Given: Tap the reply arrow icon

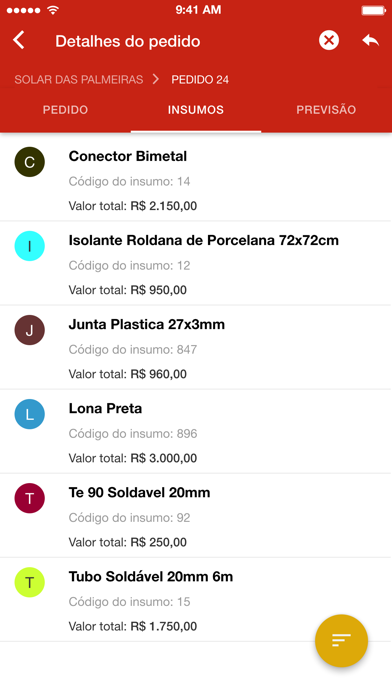Looking at the screenshot, I should (370, 40).
